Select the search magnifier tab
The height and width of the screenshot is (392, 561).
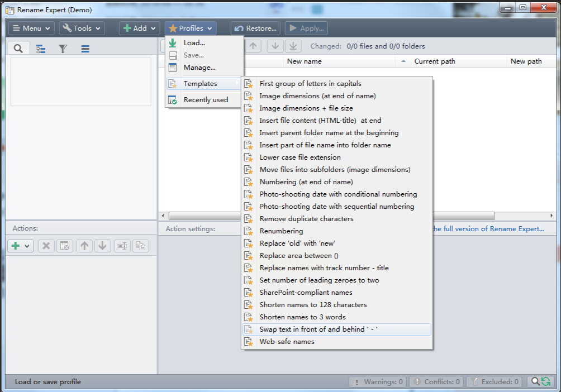coord(18,49)
